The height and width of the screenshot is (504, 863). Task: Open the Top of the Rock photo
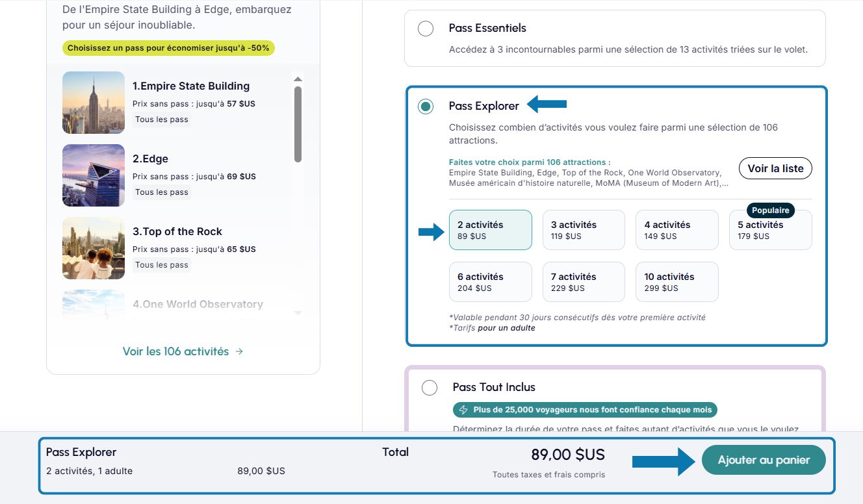(x=94, y=248)
